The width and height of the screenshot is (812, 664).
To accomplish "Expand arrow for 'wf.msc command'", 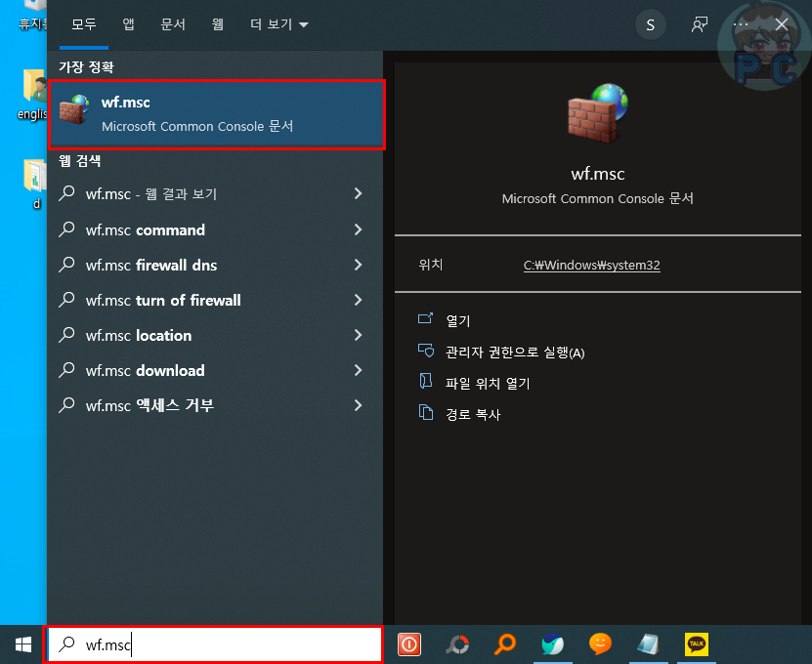I will click(358, 229).
